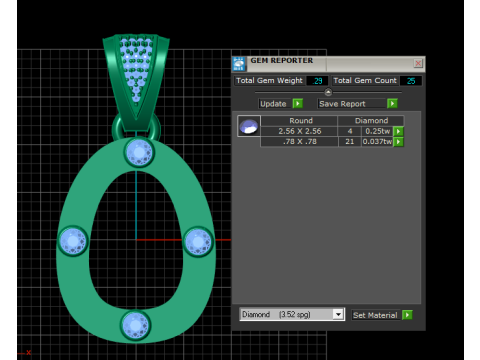Click the Total Gem Count value 25
Image resolution: width=480 pixels, height=360 pixels.
point(411,81)
